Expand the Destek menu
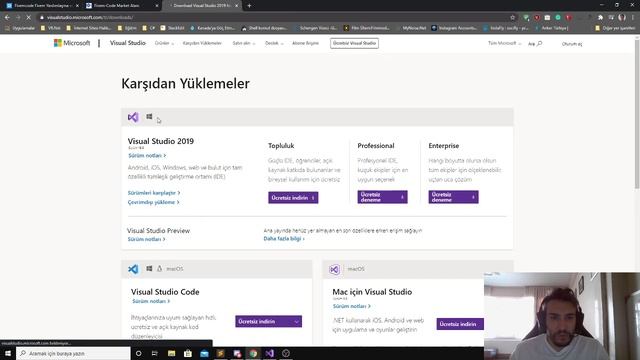640x360 pixels. coord(274,43)
